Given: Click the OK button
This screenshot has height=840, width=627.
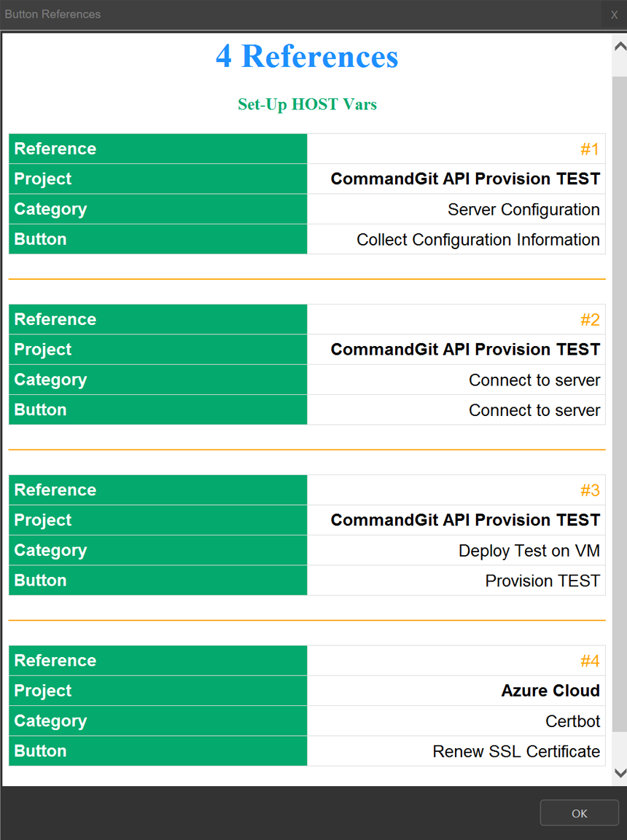Looking at the screenshot, I should coord(579,813).
